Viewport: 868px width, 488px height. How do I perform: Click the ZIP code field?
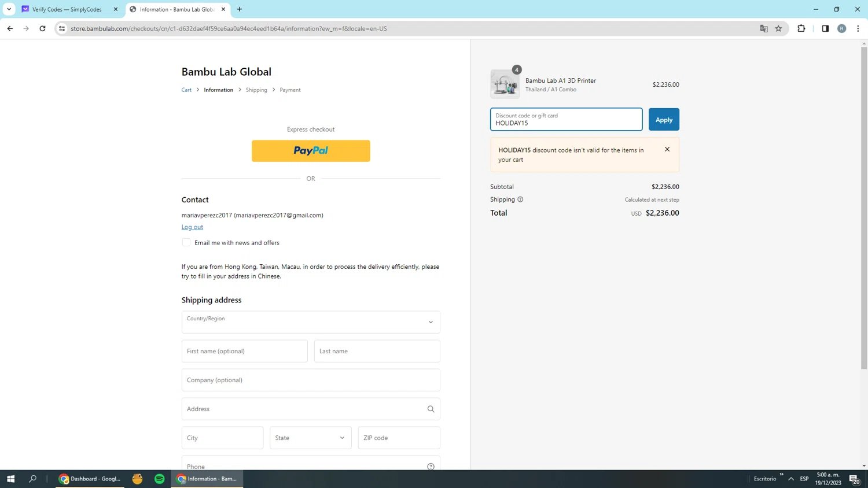pos(399,438)
